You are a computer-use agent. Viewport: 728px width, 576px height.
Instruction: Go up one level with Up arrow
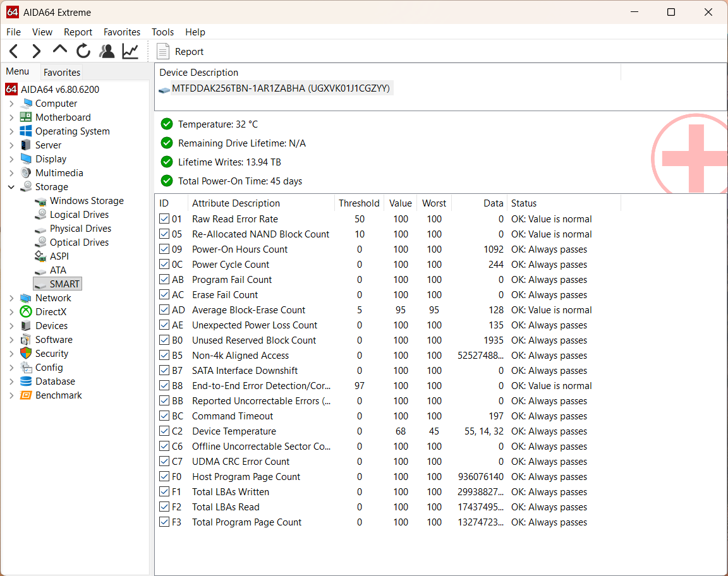tap(60, 50)
